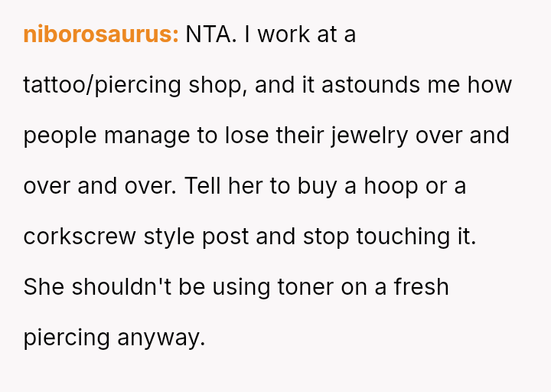Click the word style
This screenshot has width=551, height=392.
click(168, 237)
